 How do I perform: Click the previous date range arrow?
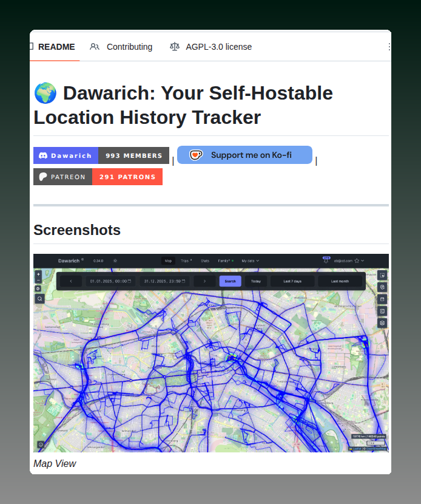tap(71, 281)
